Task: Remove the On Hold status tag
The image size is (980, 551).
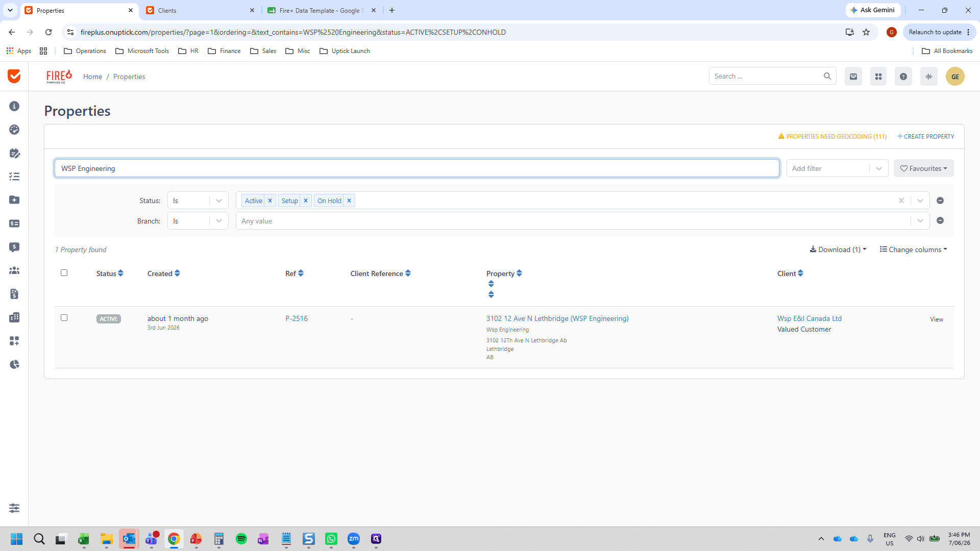Action: pos(349,201)
